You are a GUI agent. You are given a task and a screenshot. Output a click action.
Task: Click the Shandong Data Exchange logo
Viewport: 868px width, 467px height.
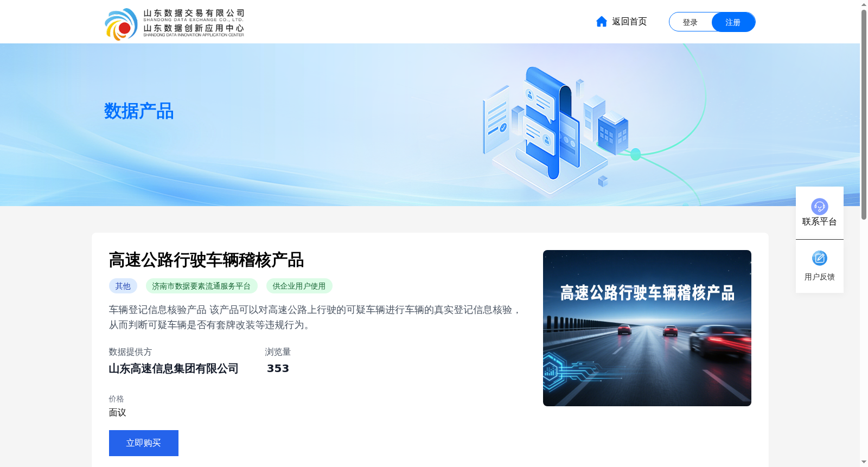174,24
